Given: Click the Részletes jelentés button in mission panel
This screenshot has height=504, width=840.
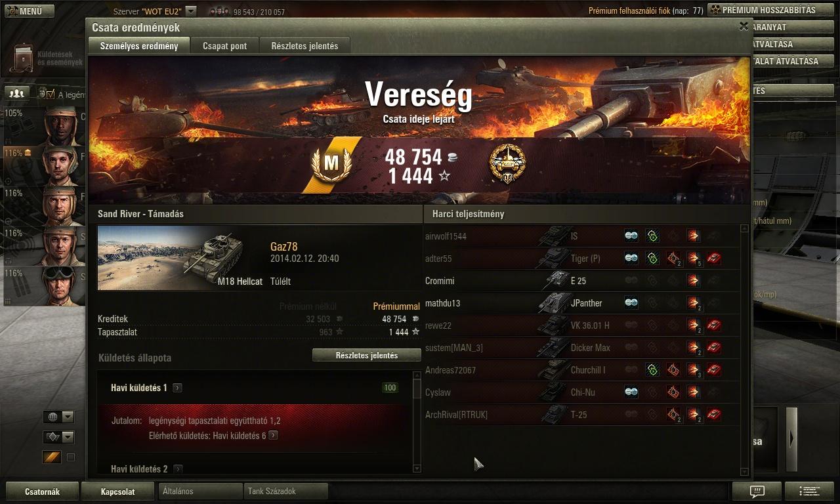Looking at the screenshot, I should [366, 355].
